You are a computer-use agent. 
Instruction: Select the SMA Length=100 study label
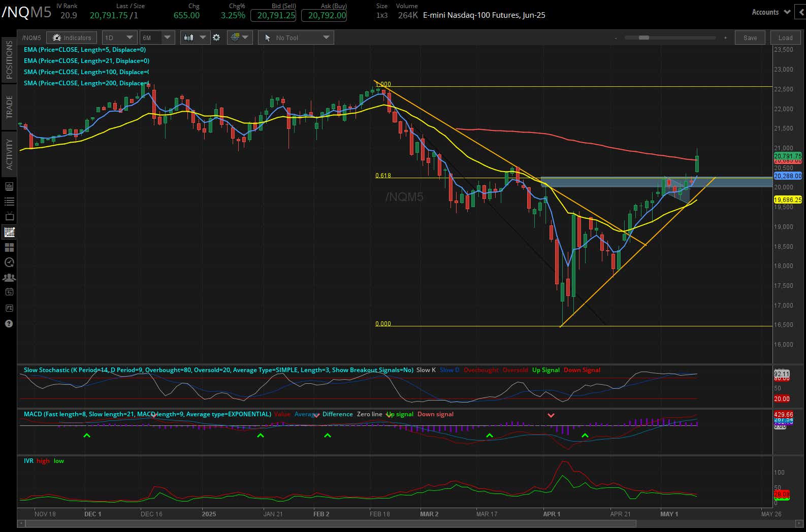coord(86,72)
